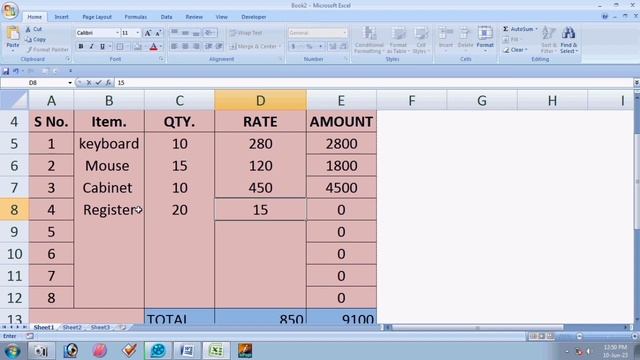Switch to the Review tab

click(194, 17)
